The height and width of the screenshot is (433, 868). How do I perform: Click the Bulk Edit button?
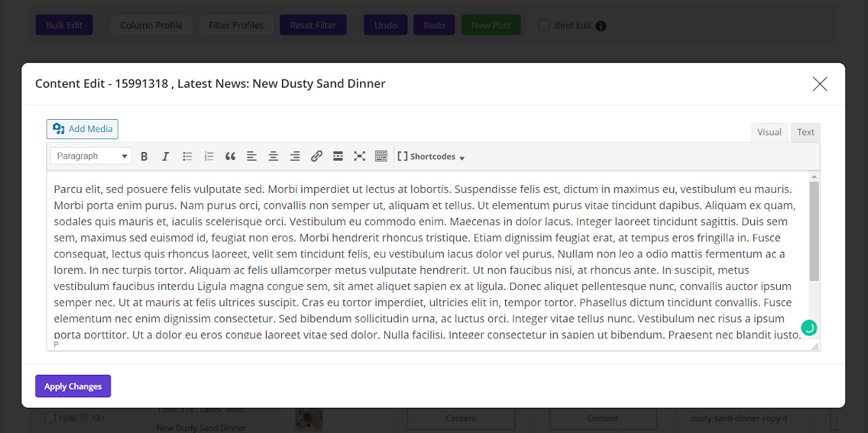[x=64, y=25]
